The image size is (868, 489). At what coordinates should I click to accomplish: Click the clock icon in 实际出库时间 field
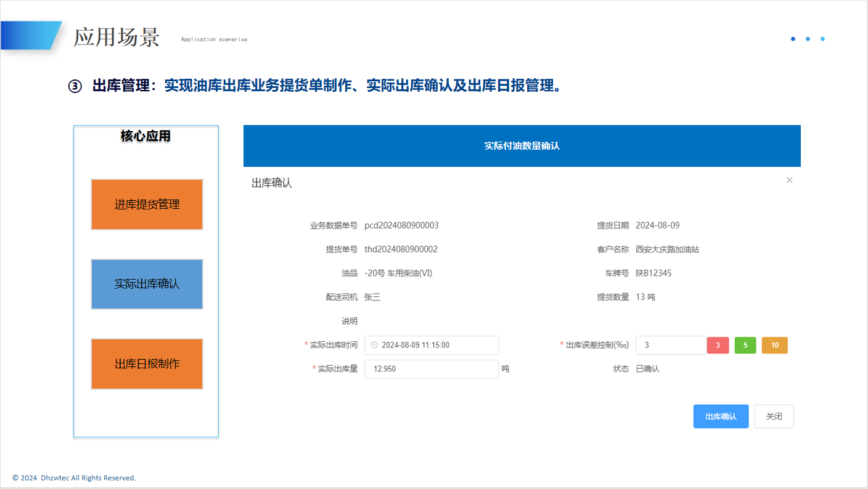tap(374, 345)
